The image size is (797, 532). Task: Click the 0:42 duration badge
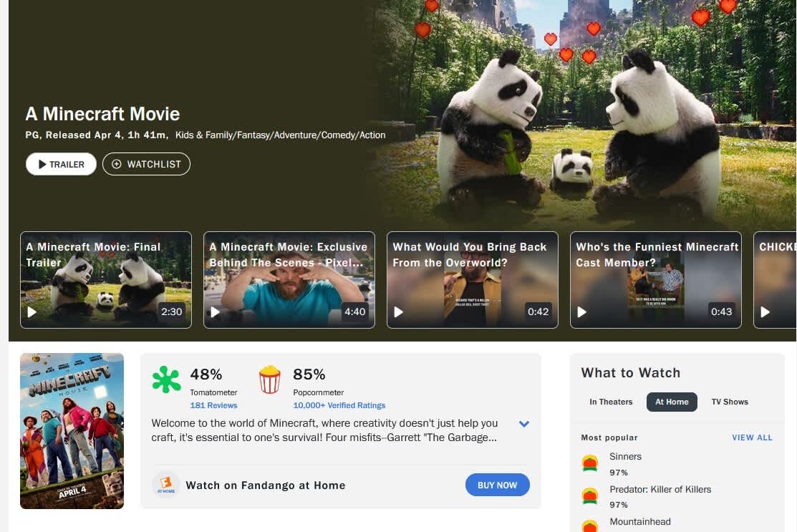click(538, 311)
